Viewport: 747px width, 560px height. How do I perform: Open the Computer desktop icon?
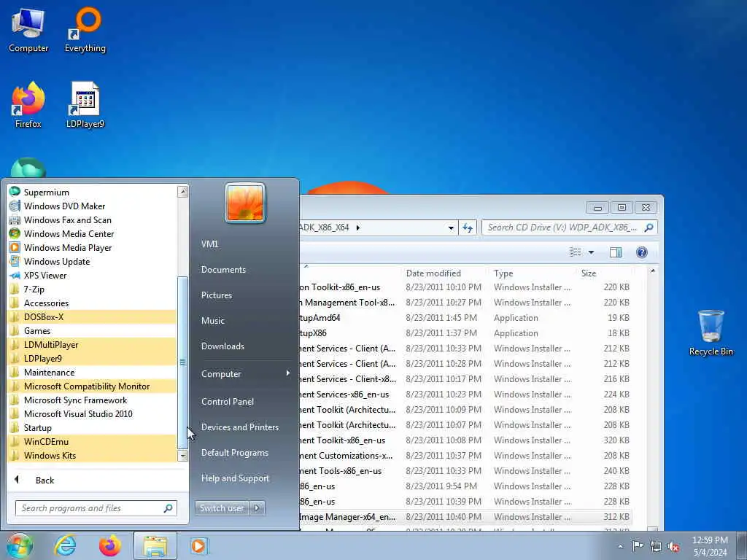[x=28, y=31]
